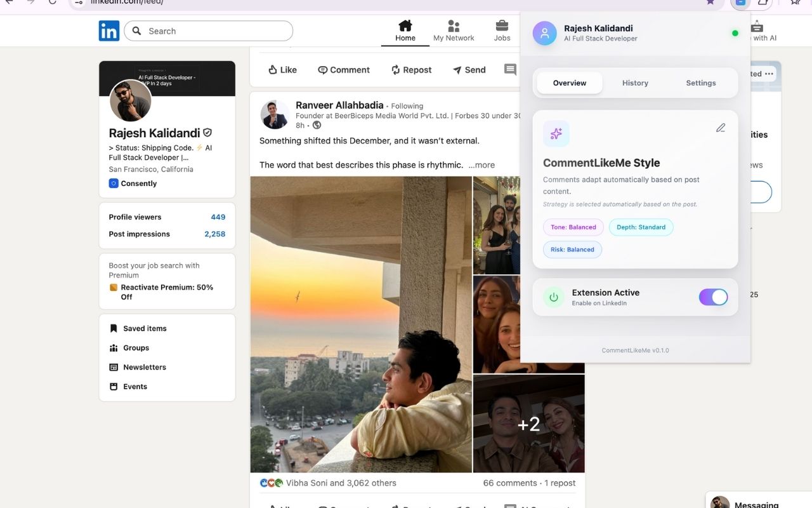Open the Home feed icon

point(405,26)
